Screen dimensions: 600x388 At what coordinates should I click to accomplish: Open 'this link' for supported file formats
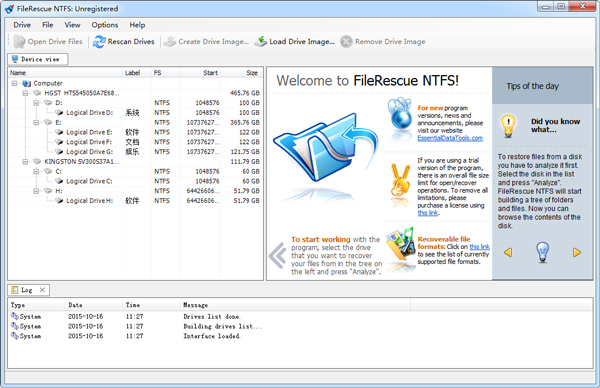(x=479, y=247)
